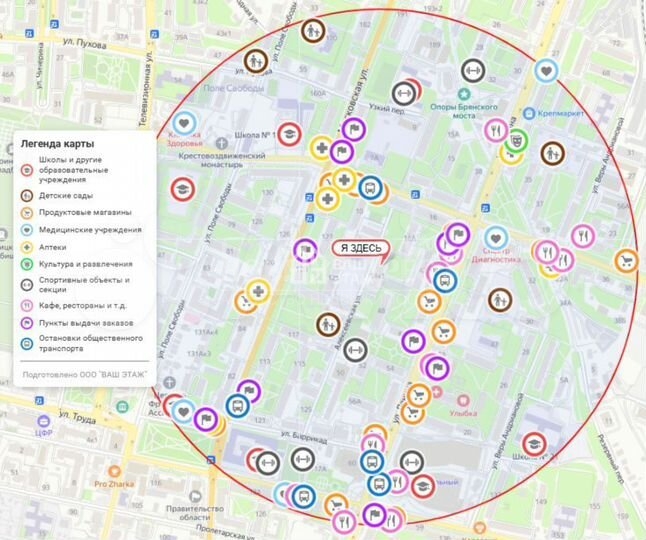Image resolution: width=646 pixels, height=540 pixels.
Task: Click the Улыбка place label on map
Action: click(x=462, y=398)
